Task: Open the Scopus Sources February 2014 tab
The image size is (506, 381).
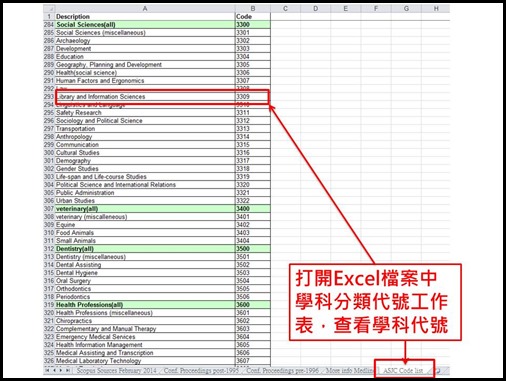Action: pos(117,370)
